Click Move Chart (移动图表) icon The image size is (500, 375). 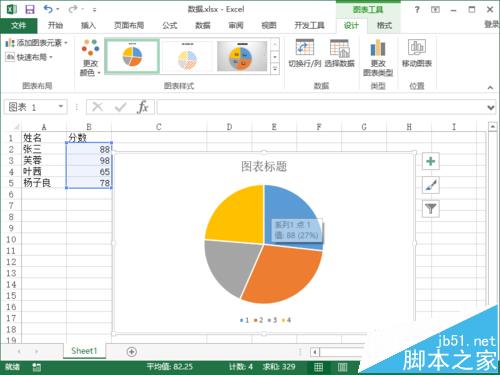(x=417, y=53)
